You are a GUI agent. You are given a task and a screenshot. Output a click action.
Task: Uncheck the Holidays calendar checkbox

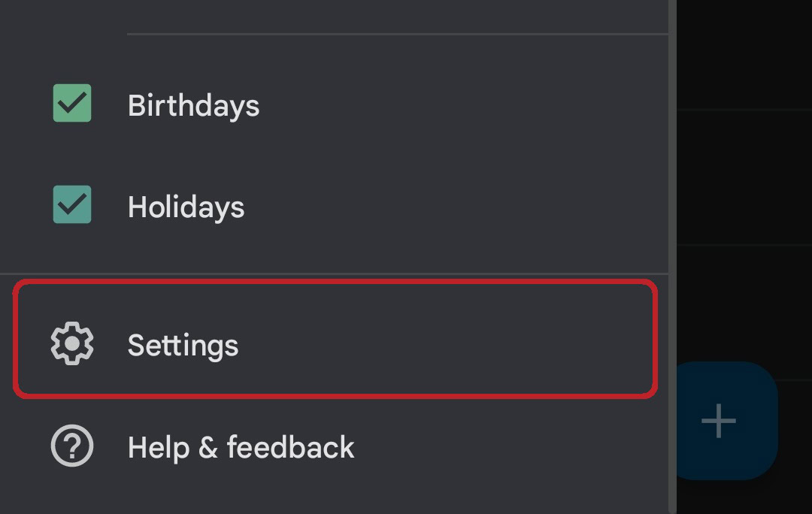(x=72, y=204)
